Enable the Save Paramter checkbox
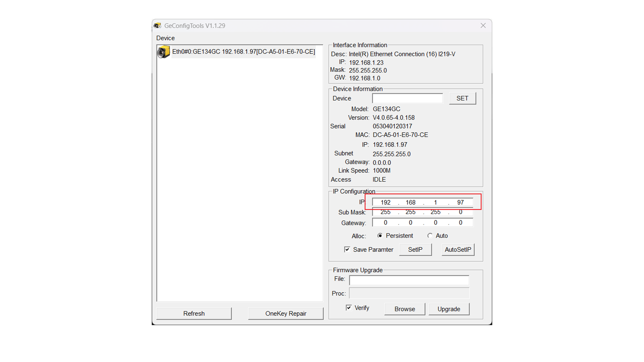 347,249
